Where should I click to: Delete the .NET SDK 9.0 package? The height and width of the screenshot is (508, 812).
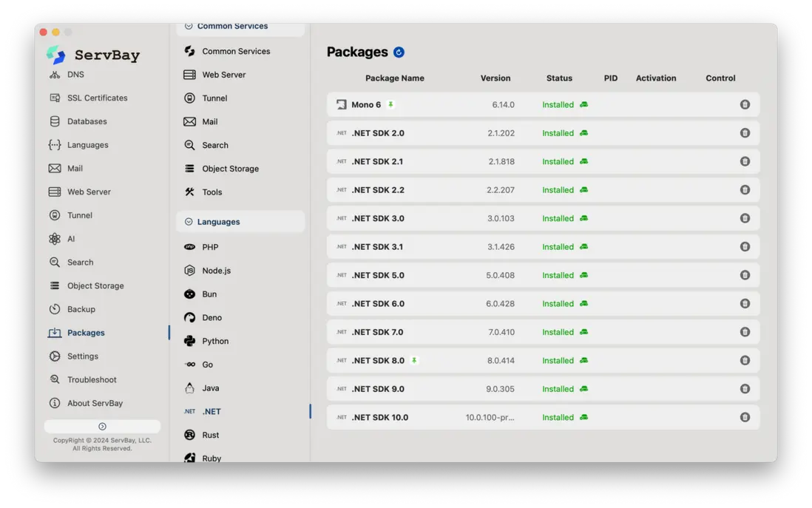[745, 389]
